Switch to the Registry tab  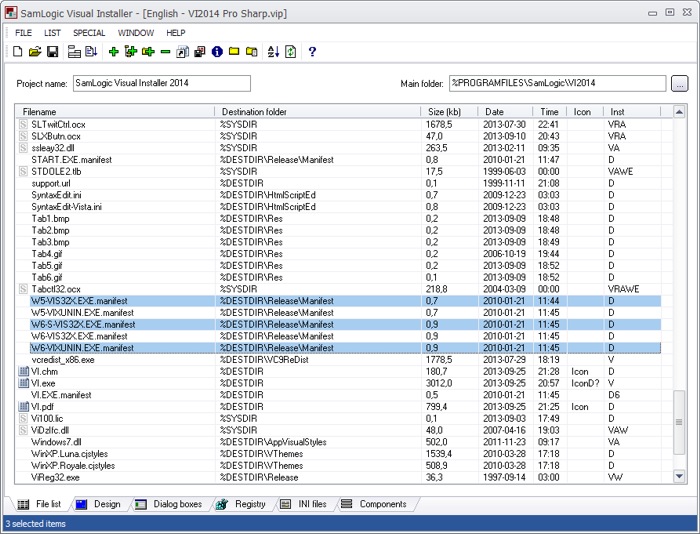pos(241,504)
